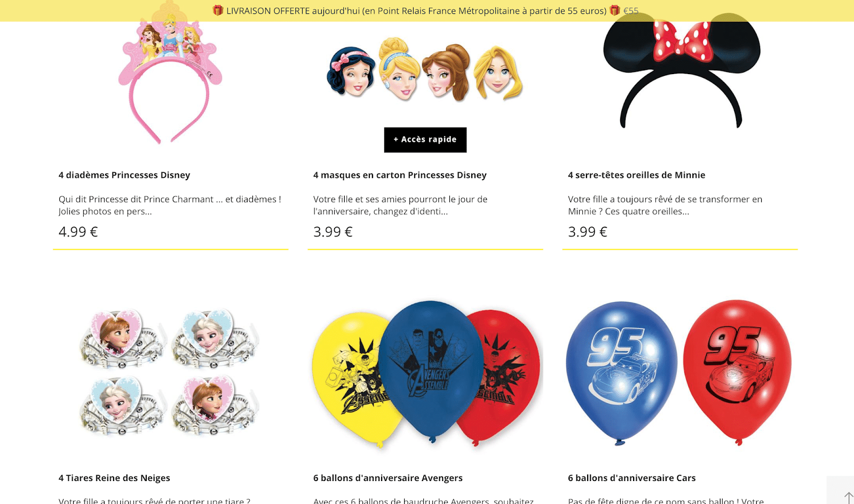Image resolution: width=854 pixels, height=504 pixels.
Task: Open 6 ballons d'anniversaire Avengers link
Action: (x=388, y=478)
